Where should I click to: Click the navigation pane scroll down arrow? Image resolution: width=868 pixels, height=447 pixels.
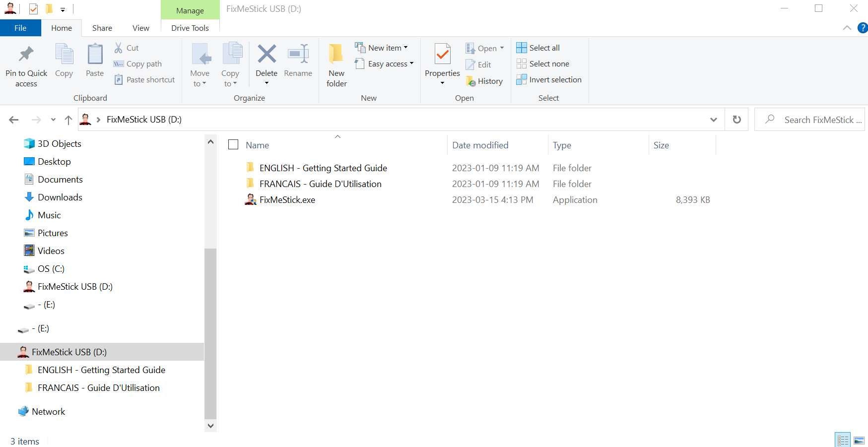210,426
